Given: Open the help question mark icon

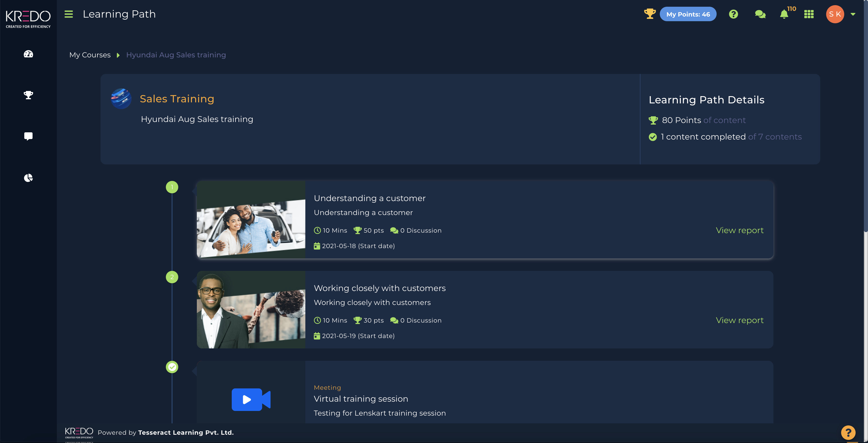Looking at the screenshot, I should click(x=734, y=14).
